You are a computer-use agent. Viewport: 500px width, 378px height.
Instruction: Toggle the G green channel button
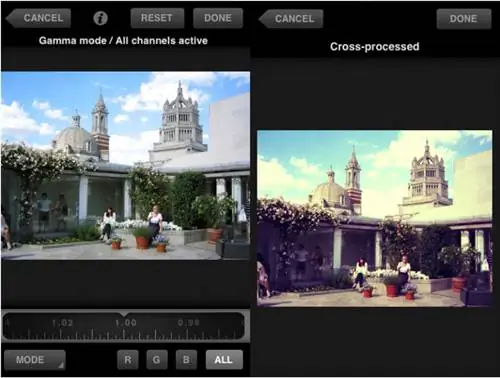click(x=157, y=360)
